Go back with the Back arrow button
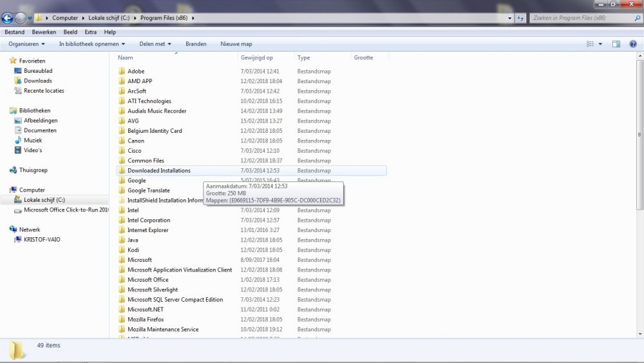644x363 pixels. (7, 18)
